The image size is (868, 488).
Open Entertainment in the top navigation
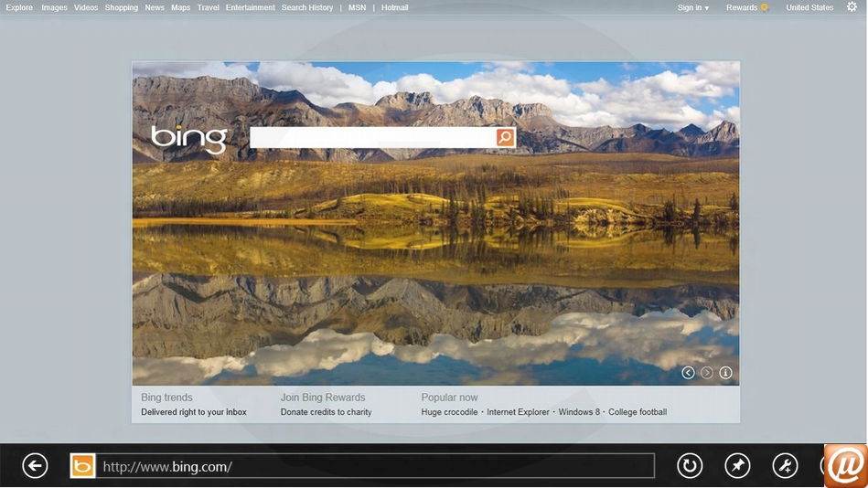[251, 7]
